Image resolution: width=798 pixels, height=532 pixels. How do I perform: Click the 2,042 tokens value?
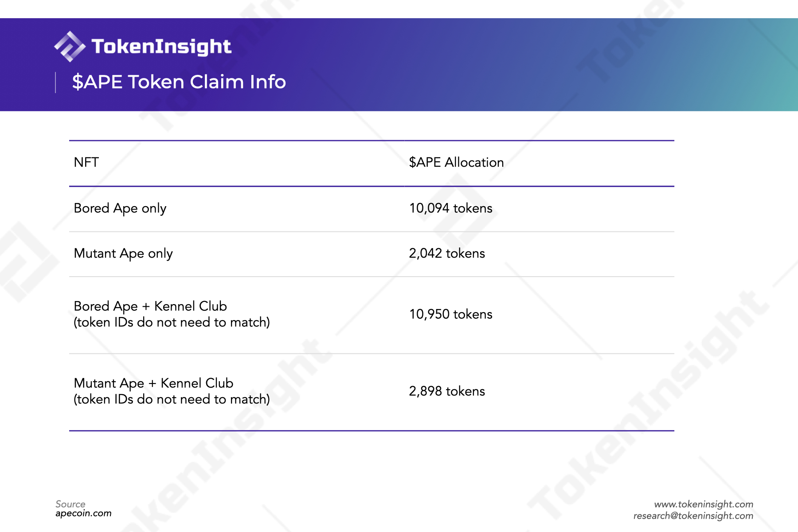(x=447, y=254)
